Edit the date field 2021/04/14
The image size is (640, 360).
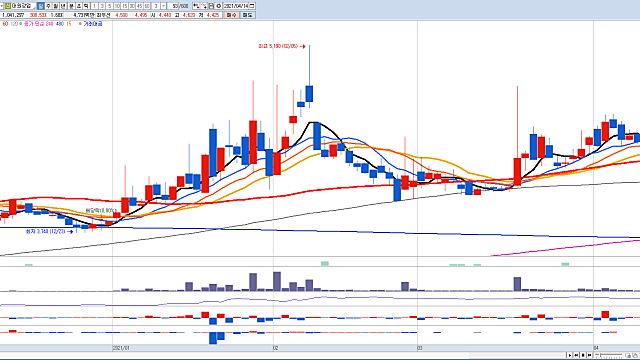click(x=236, y=6)
